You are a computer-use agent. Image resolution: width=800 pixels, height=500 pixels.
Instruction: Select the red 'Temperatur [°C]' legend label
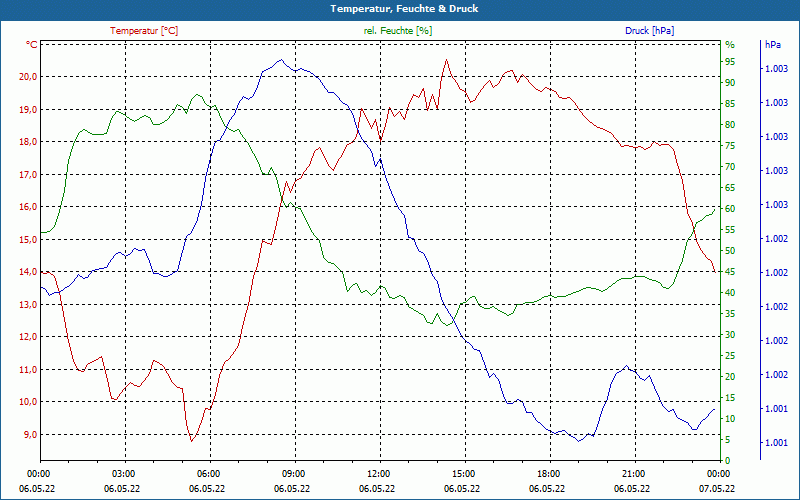[x=144, y=31]
